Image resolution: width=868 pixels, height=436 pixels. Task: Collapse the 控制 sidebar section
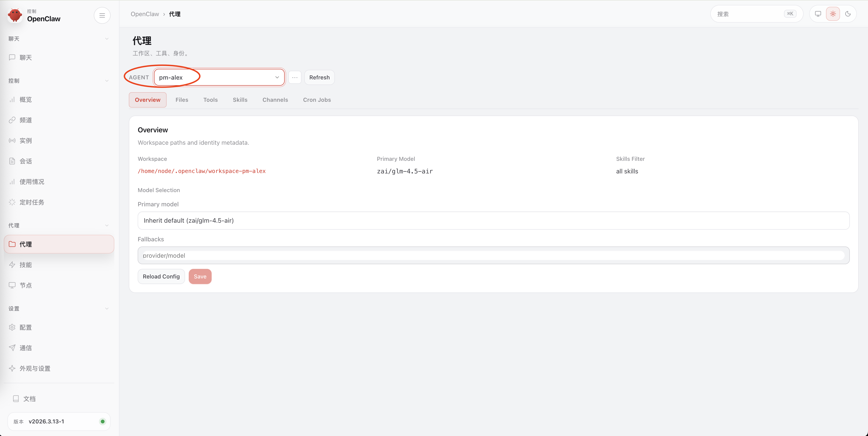(x=106, y=81)
